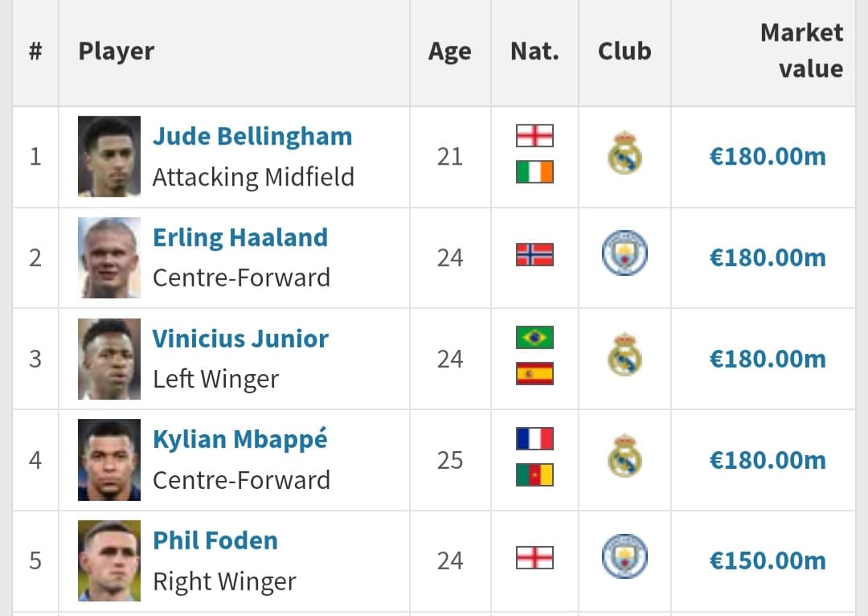Click France flag in Mbappé's row
Screen dimensions: 868x616
[534, 438]
